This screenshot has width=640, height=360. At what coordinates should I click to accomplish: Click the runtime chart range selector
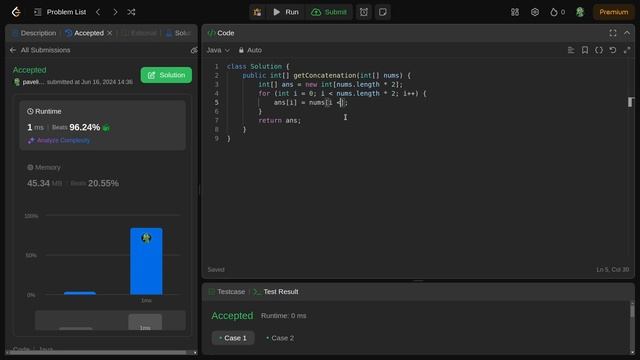click(110, 320)
